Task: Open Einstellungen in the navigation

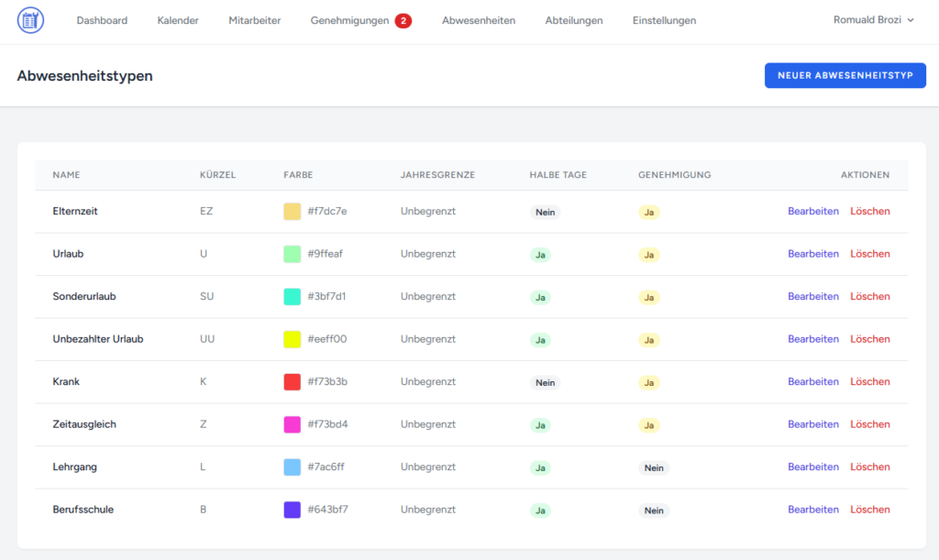Action: click(664, 20)
